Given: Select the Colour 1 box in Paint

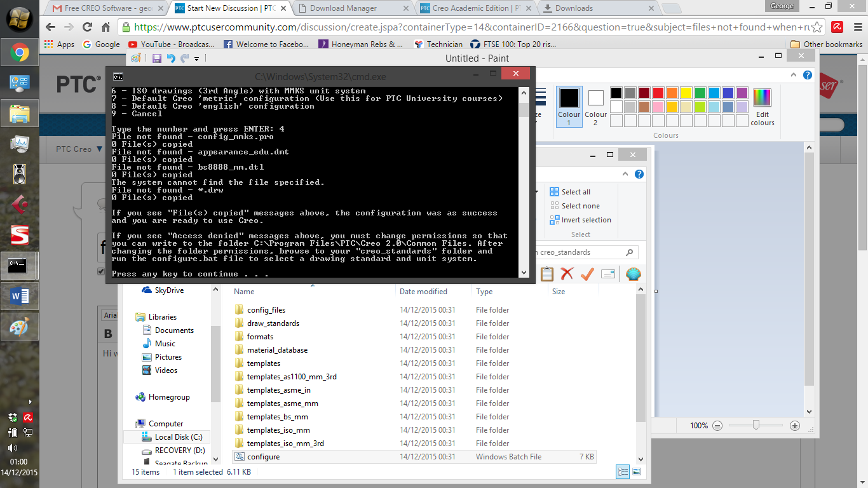Looking at the screenshot, I should point(569,107).
